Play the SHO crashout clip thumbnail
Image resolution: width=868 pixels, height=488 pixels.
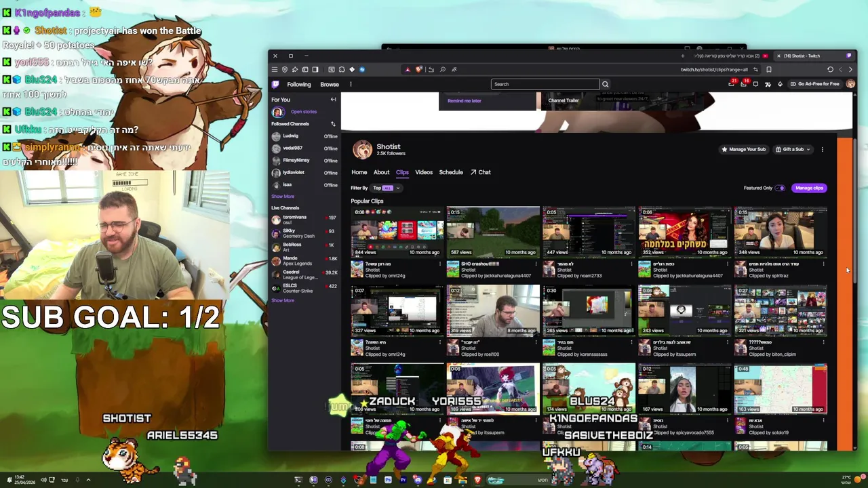pyautogui.click(x=493, y=232)
